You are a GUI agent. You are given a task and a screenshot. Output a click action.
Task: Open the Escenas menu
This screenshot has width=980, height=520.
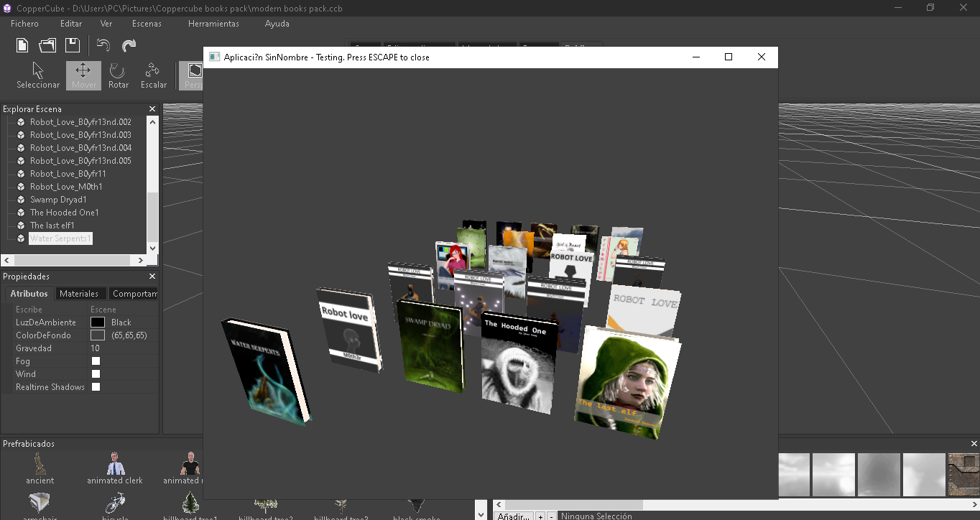(147, 24)
